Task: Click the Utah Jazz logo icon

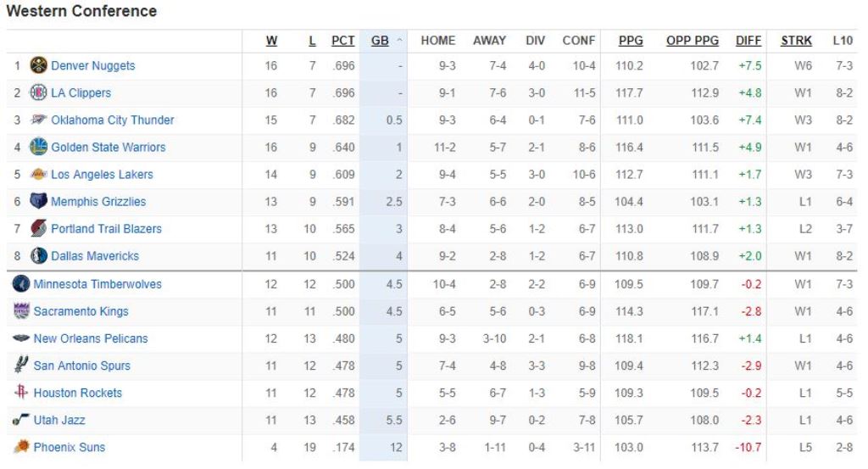Action: (x=21, y=420)
